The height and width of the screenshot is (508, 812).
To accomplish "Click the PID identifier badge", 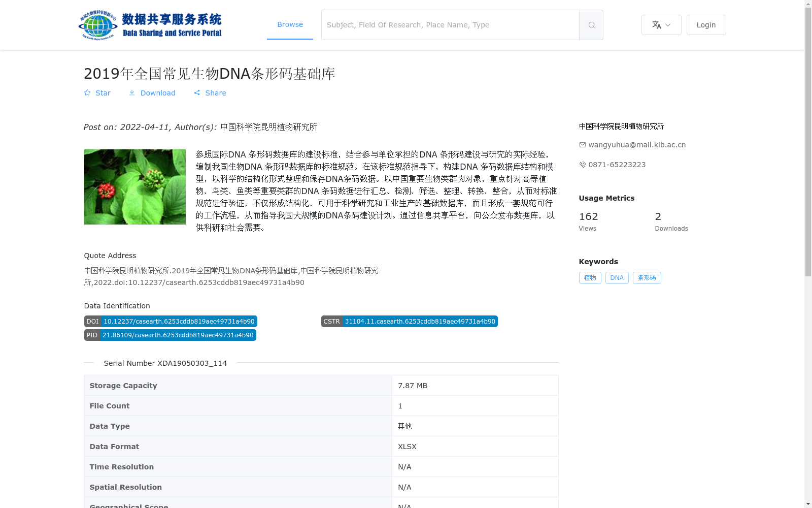I will tap(170, 335).
